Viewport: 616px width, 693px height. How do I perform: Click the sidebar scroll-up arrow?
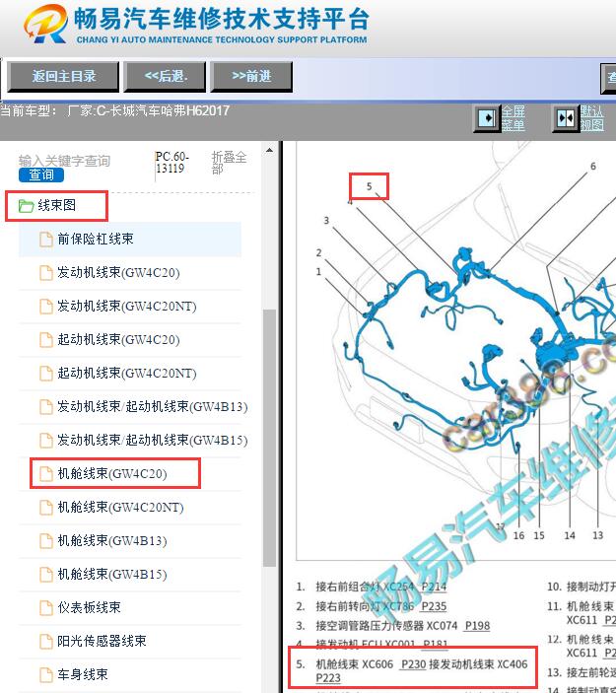[269, 150]
